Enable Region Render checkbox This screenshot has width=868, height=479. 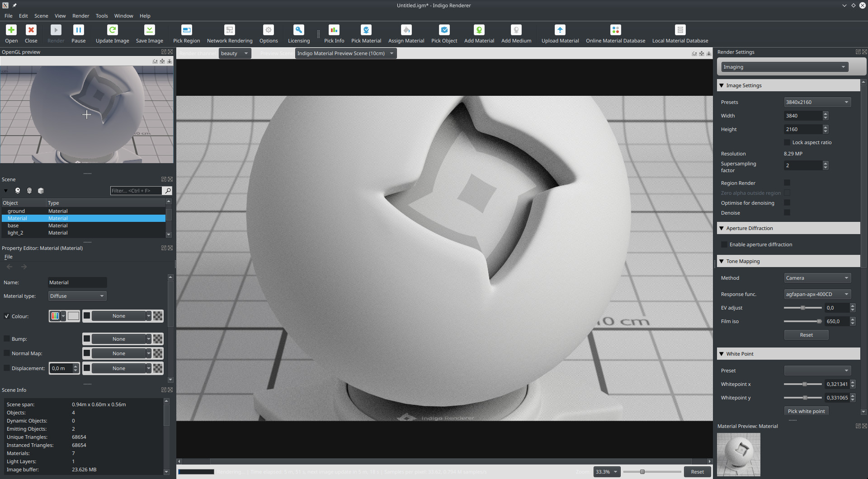pos(787,183)
